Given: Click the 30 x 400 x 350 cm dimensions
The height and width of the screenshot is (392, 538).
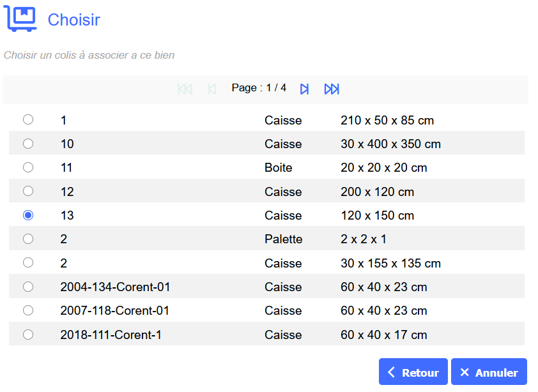Looking at the screenshot, I should 390,144.
